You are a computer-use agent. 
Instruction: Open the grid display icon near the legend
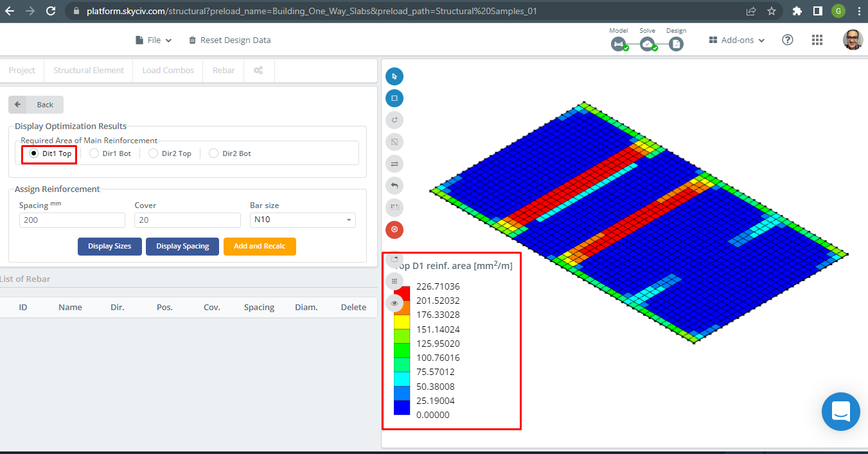tap(394, 281)
